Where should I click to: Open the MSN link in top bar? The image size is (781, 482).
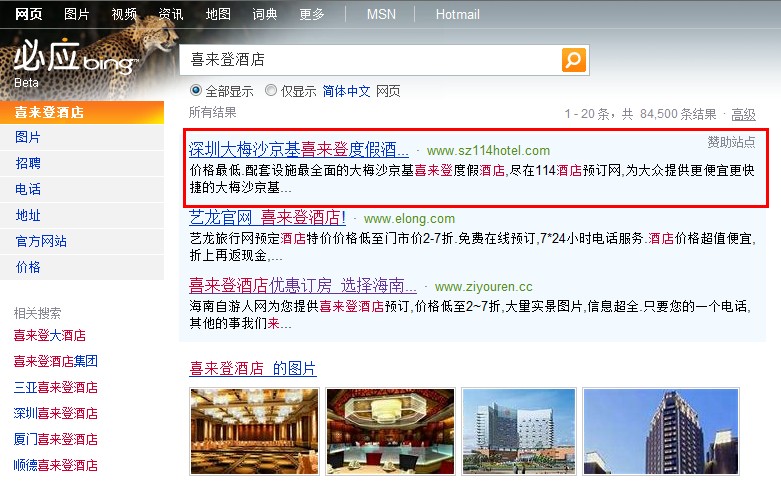point(381,14)
